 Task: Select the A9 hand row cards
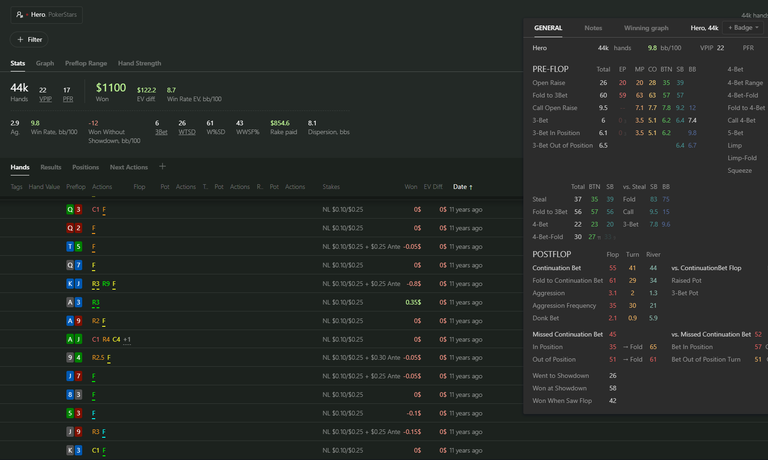click(x=74, y=321)
